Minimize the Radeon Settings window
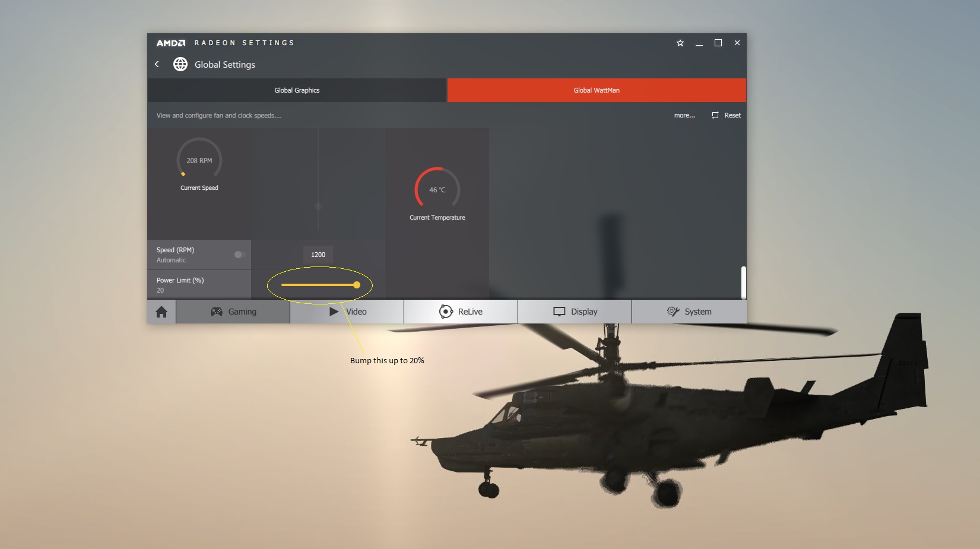The height and width of the screenshot is (549, 980). coord(699,43)
